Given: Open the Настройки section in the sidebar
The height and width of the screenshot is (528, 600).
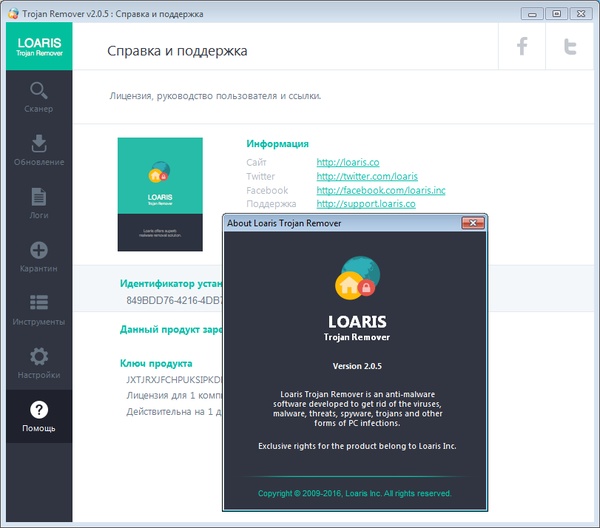Looking at the screenshot, I should tap(39, 363).
